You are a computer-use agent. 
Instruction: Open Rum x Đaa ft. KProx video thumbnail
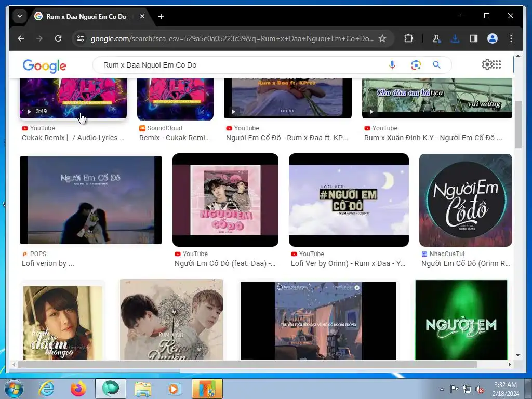[x=288, y=98]
